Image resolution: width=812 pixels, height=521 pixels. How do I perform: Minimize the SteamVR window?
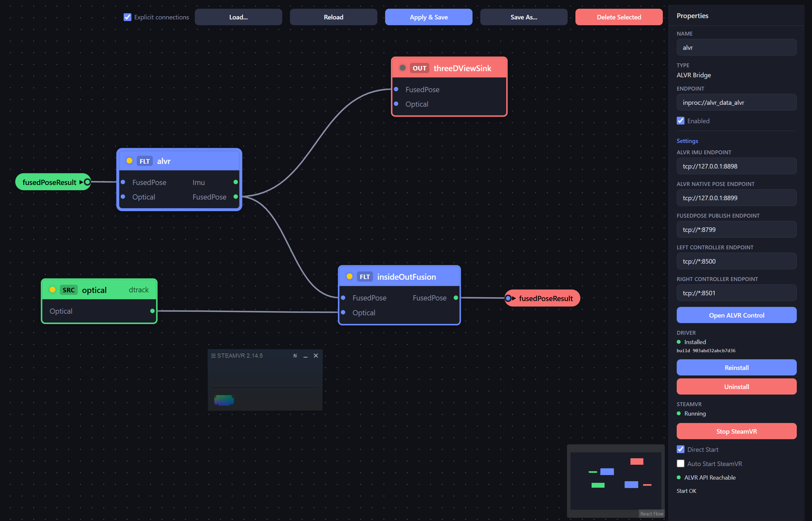(305, 356)
